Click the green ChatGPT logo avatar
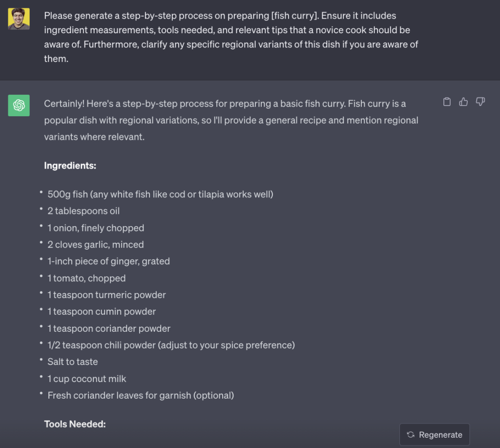The width and height of the screenshot is (500, 448). (x=19, y=106)
